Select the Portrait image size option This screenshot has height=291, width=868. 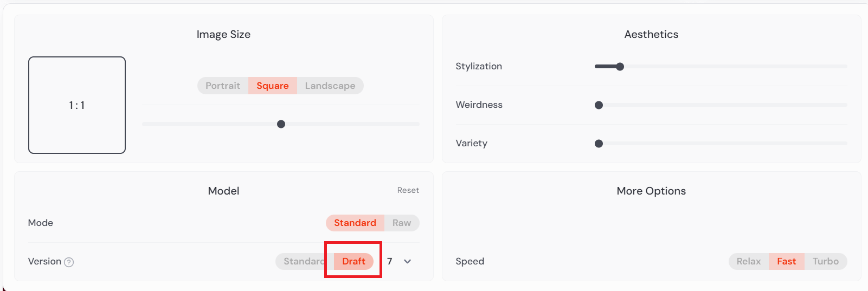click(223, 86)
